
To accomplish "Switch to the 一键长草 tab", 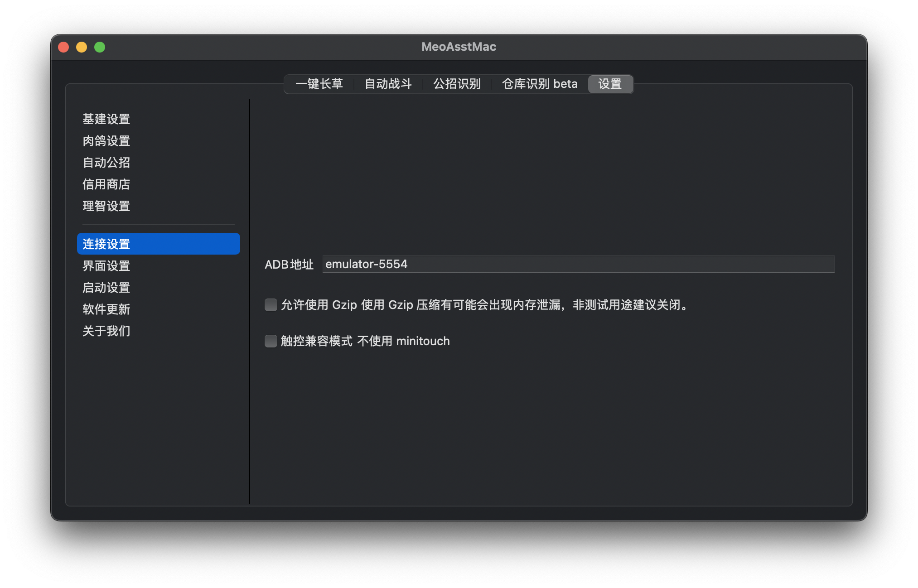I will 319,84.
